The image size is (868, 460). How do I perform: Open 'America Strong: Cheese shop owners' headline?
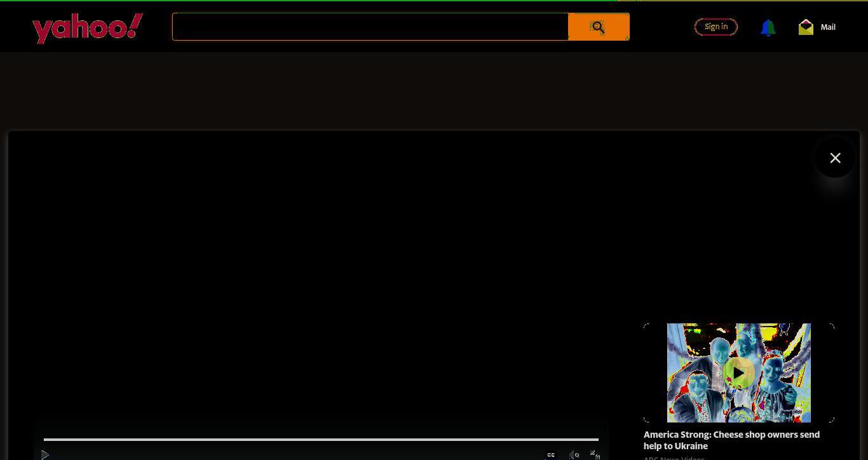click(731, 440)
